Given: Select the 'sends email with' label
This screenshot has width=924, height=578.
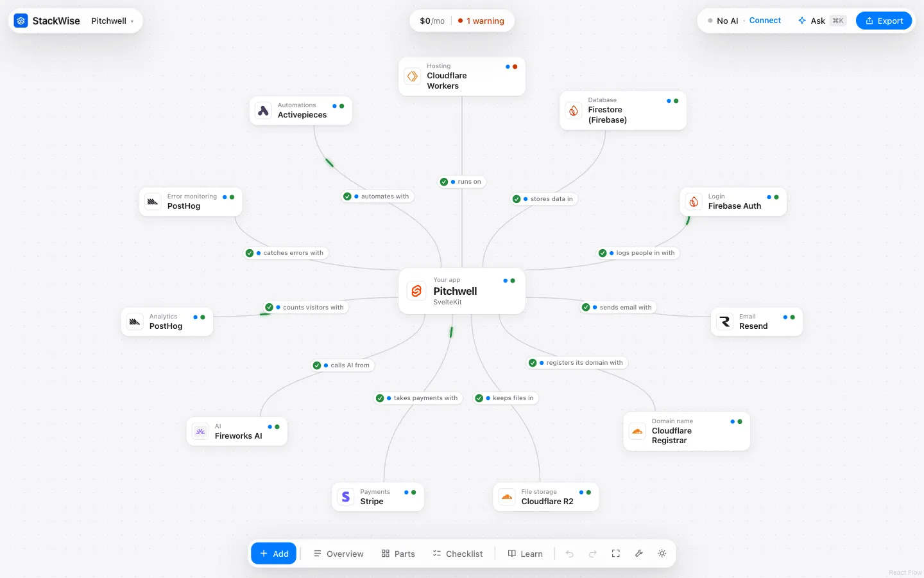Looking at the screenshot, I should click(619, 308).
